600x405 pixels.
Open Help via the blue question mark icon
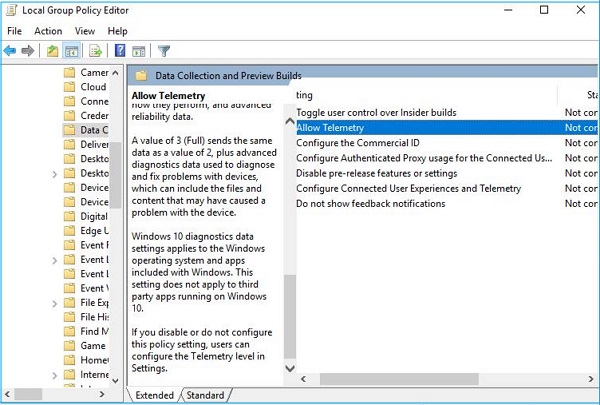(120, 51)
